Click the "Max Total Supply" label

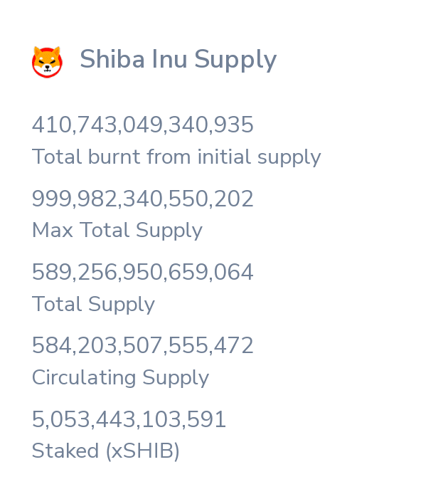coord(117,231)
